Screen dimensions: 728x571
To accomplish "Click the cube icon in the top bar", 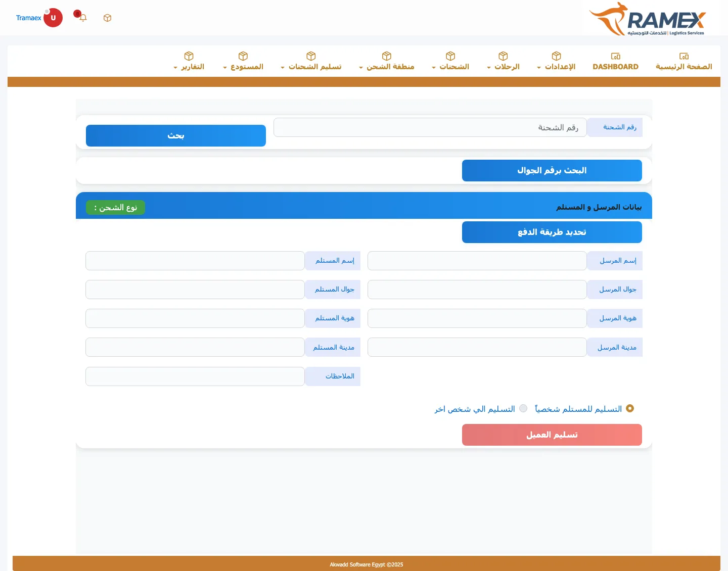I will [x=107, y=18].
